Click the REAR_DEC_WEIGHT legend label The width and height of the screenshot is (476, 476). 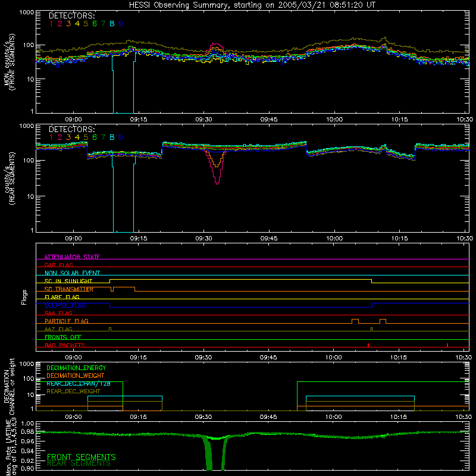pos(73,392)
